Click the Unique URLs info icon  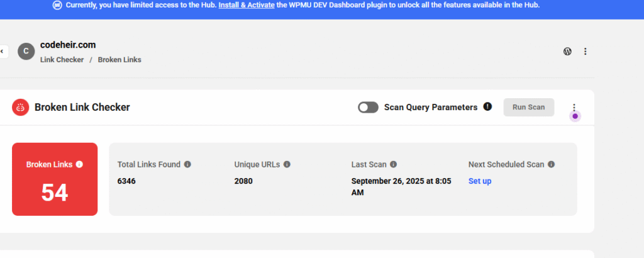pyautogui.click(x=287, y=164)
